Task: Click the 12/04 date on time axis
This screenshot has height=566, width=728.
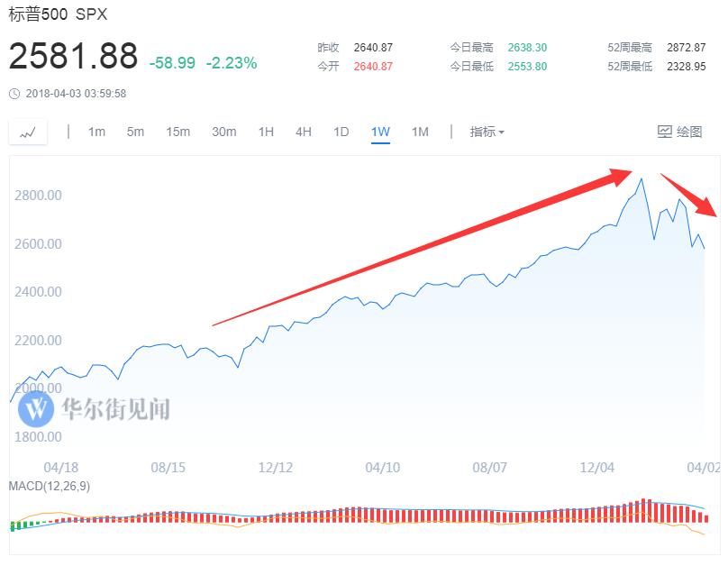Action: (x=596, y=467)
